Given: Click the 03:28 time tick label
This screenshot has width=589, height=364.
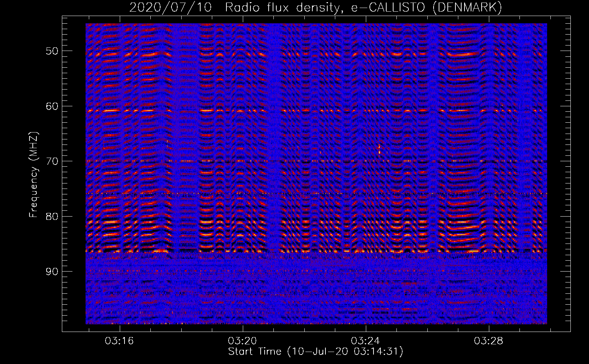Looking at the screenshot, I should (489, 341).
